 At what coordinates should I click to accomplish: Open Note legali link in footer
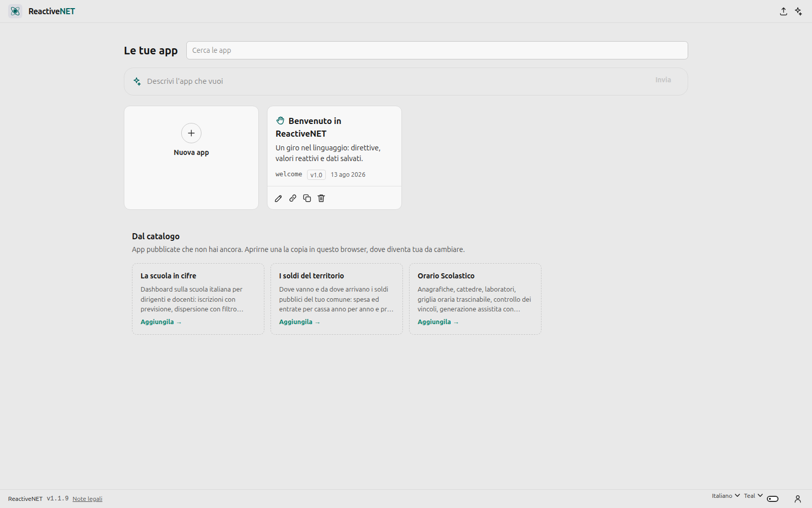tap(87, 499)
